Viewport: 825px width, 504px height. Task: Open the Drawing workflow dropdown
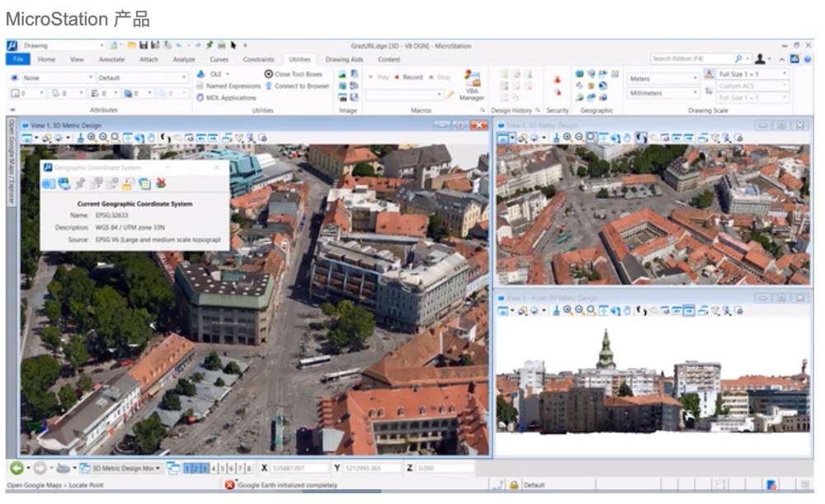[64, 45]
